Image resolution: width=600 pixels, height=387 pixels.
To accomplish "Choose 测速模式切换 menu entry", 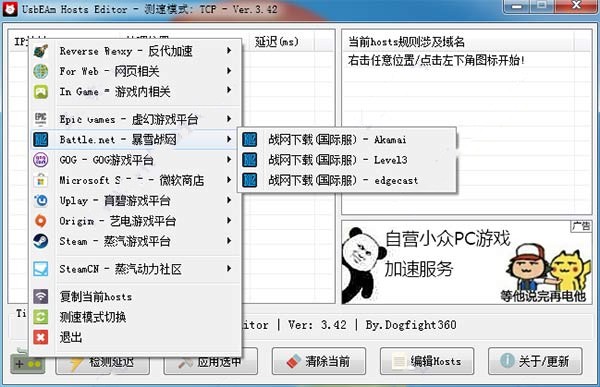I will point(135,317).
